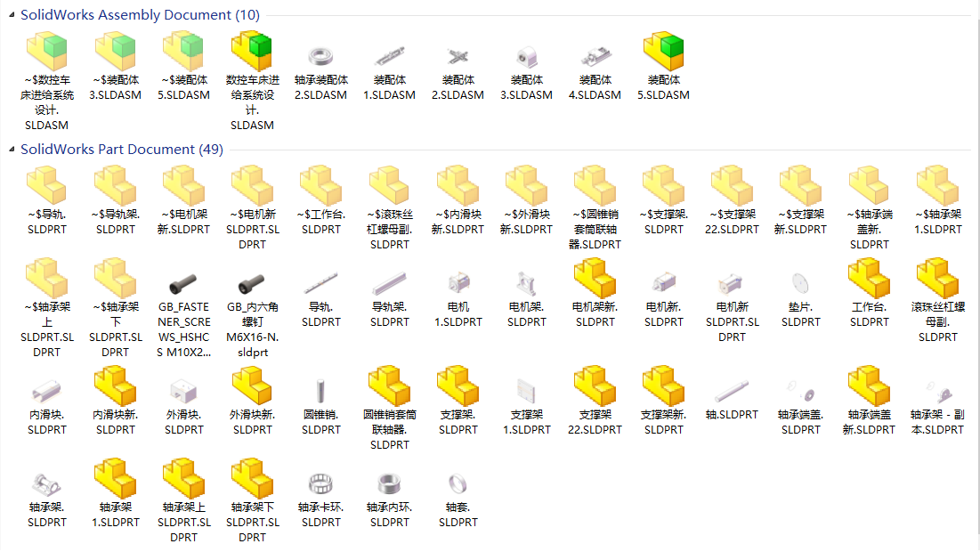Screen dimensions: 980x552
Task: Select the 轴套.SLDPRT thumbnail
Action: tap(458, 483)
